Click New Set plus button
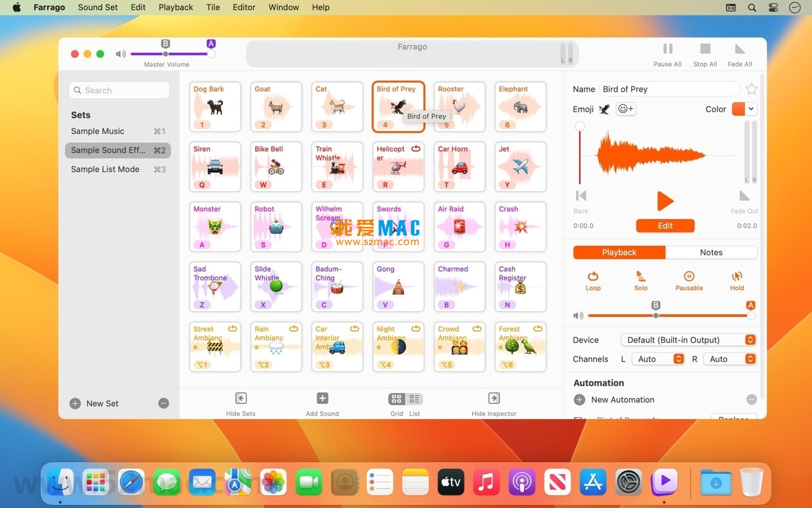Viewport: 812px width, 508px height. pos(75,403)
